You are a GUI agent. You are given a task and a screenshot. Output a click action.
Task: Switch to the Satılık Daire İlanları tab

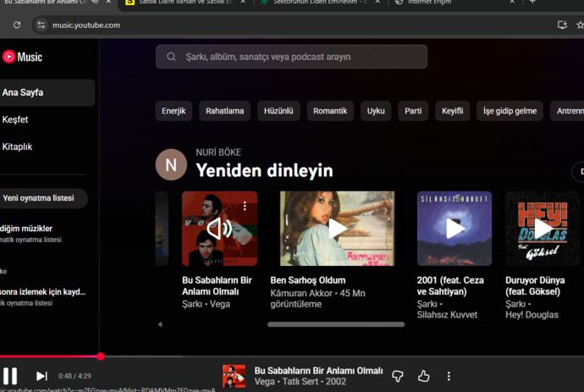pos(186,3)
